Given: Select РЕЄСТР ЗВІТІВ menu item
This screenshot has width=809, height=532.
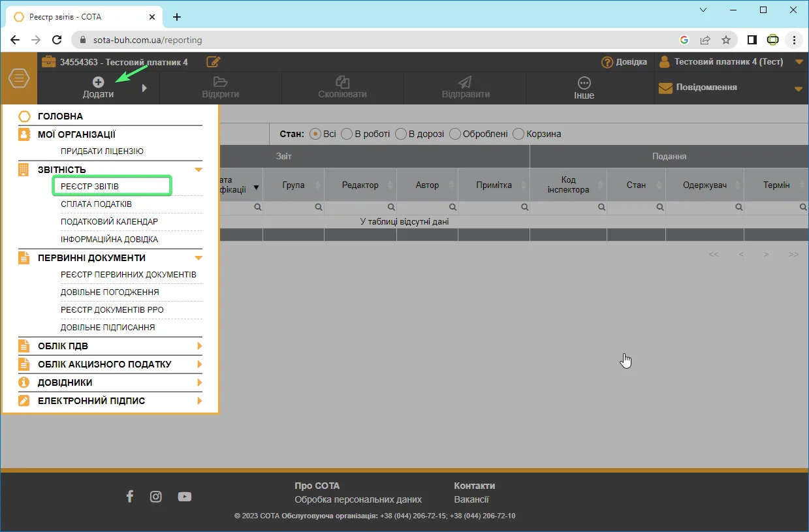Looking at the screenshot, I should point(111,186).
